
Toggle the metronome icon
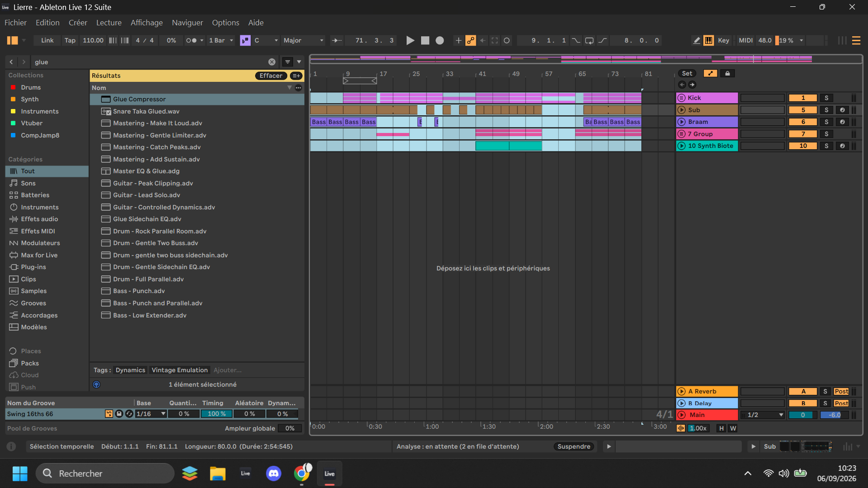point(192,41)
